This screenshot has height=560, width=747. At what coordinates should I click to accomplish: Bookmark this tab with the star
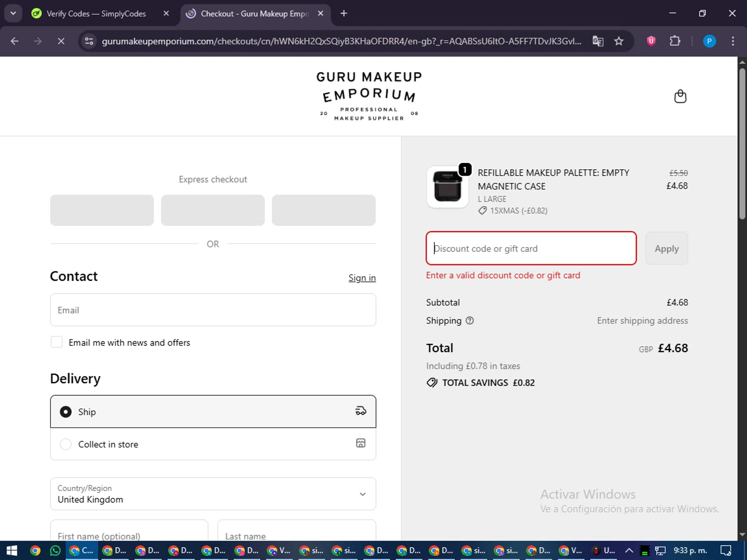pyautogui.click(x=619, y=41)
